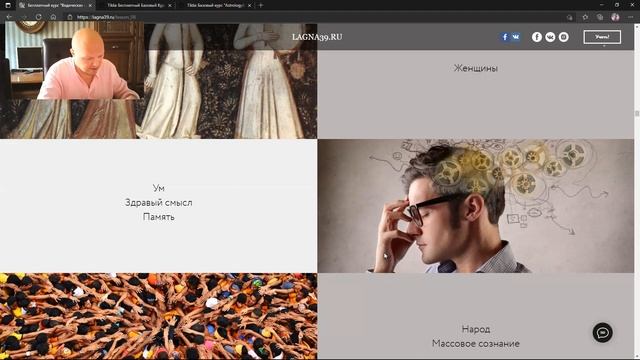
Task: Share via blue Facebook square icon
Action: pos(505,37)
